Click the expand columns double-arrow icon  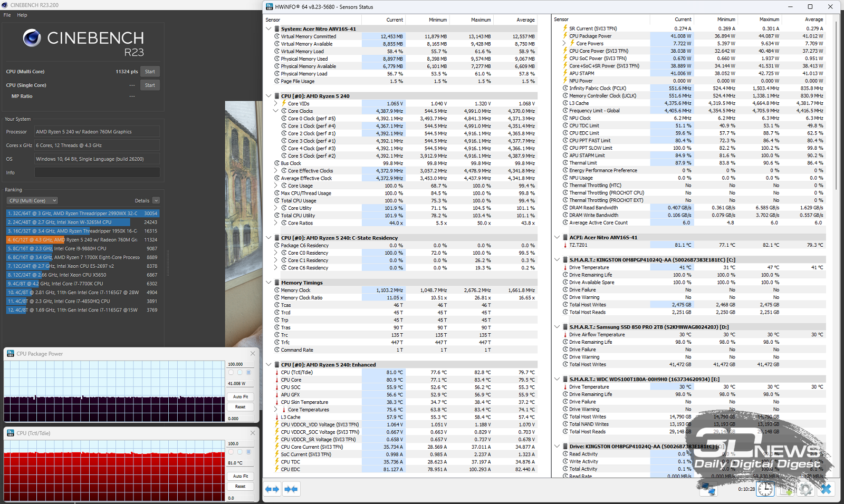click(272, 489)
